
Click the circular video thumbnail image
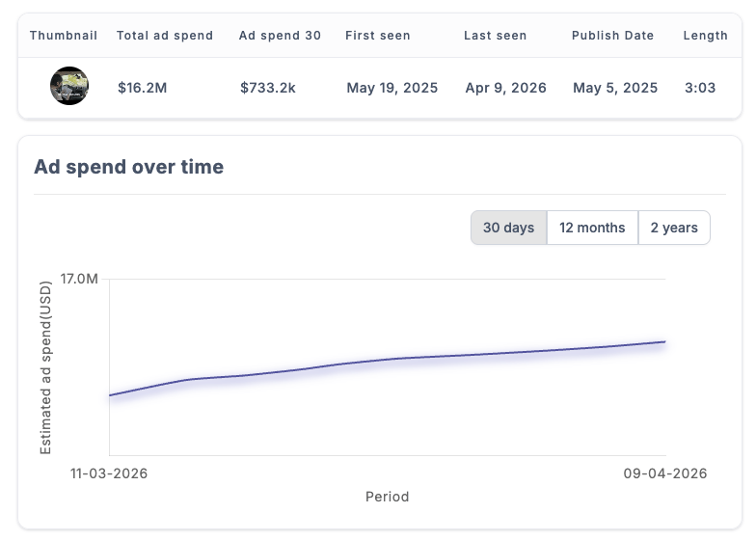pos(69,87)
